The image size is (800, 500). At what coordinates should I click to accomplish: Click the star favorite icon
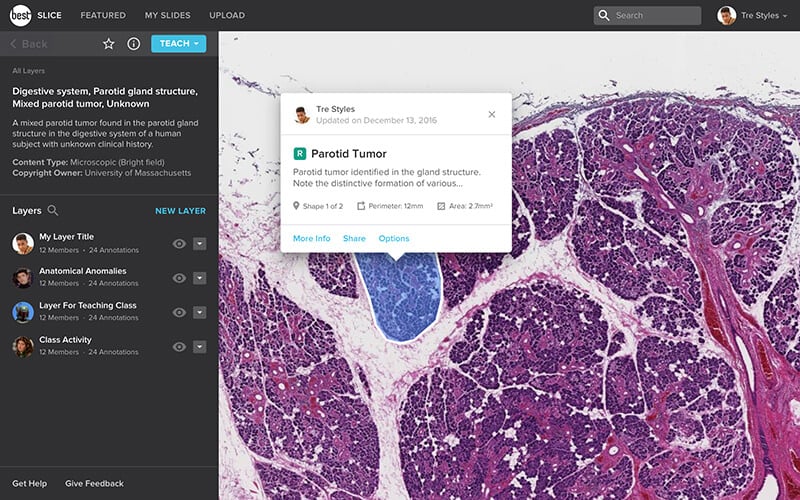pyautogui.click(x=109, y=44)
